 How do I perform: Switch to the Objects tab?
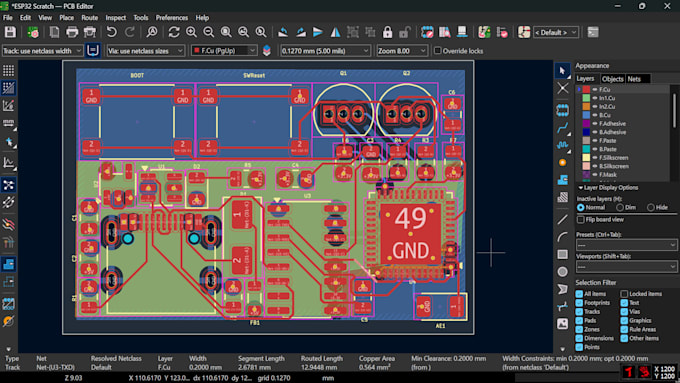[612, 79]
